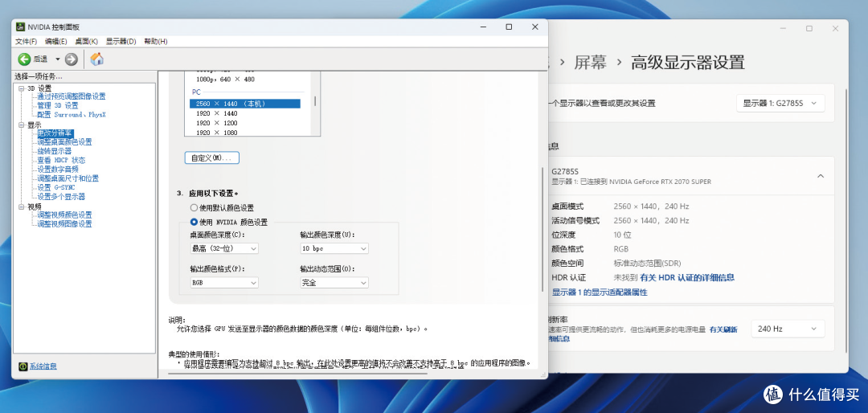Collapse the 显示 tree node
Viewport: 868px width, 413px height.
pos(22,125)
